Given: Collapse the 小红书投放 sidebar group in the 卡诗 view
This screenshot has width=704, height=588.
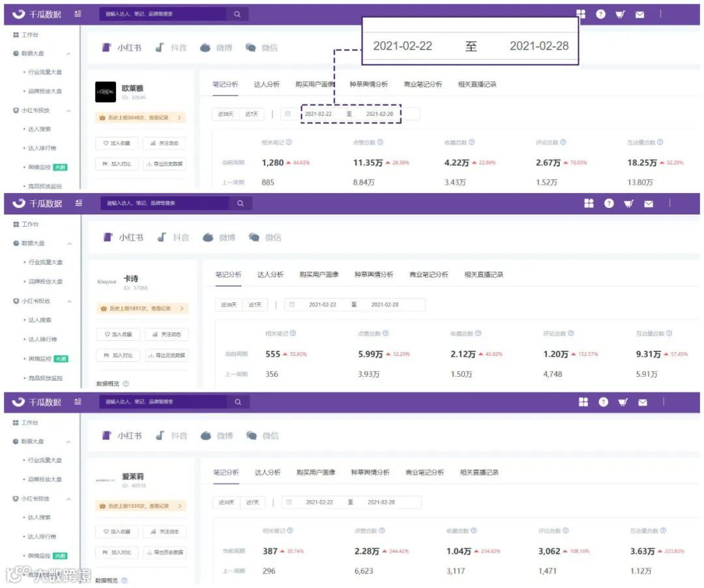Looking at the screenshot, I should [70, 301].
